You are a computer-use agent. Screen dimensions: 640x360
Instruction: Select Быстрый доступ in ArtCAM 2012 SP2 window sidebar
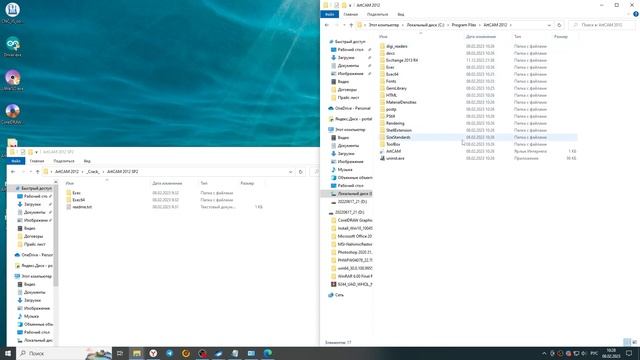[x=33, y=188]
